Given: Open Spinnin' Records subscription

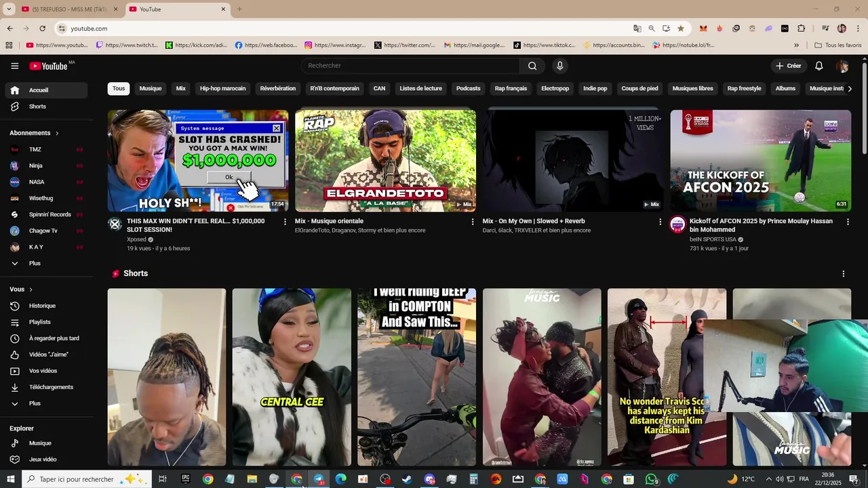Looking at the screenshot, I should 46,214.
